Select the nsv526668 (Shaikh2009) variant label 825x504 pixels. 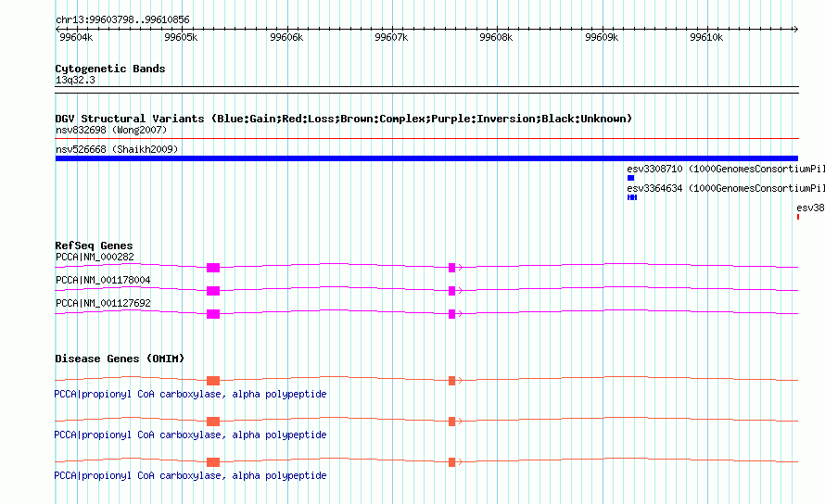point(117,149)
